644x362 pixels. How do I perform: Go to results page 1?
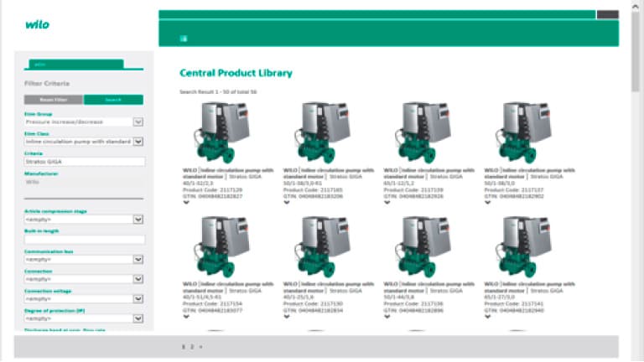(183, 347)
